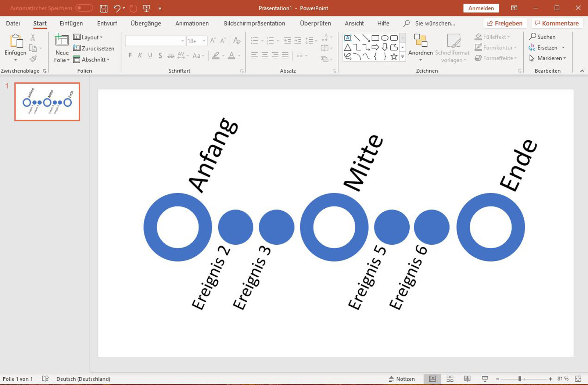Start presentation from beginning icon
Viewport: 588px width, 385px height.
pos(147,8)
